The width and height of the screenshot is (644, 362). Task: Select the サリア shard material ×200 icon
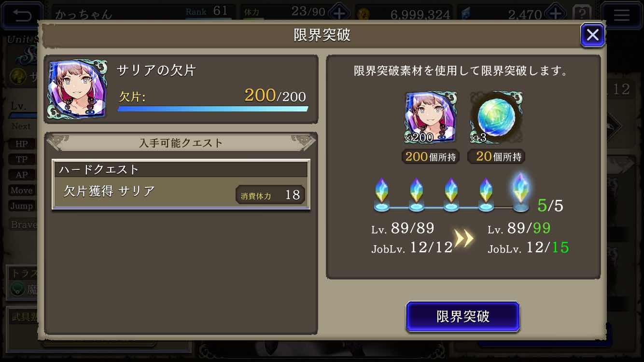pyautogui.click(x=430, y=117)
